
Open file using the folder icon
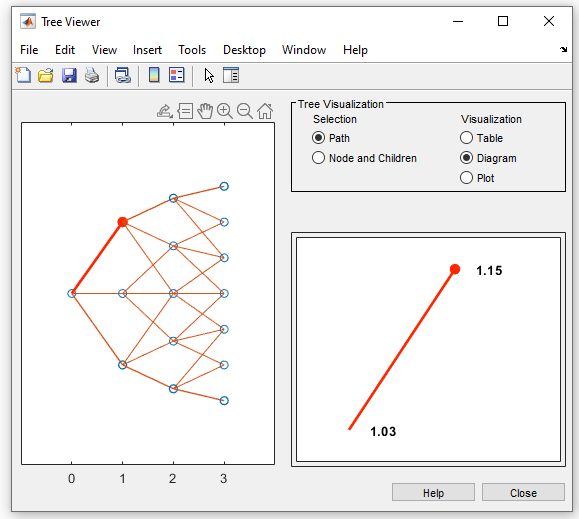pyautogui.click(x=46, y=75)
